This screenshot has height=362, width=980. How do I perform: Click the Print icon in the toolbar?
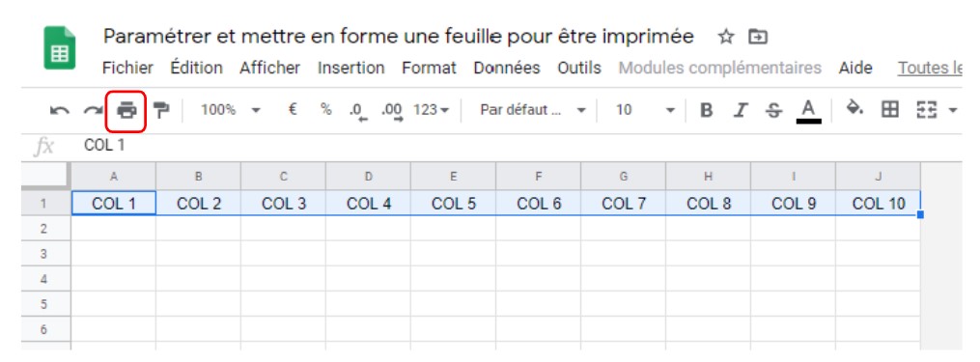(126, 111)
